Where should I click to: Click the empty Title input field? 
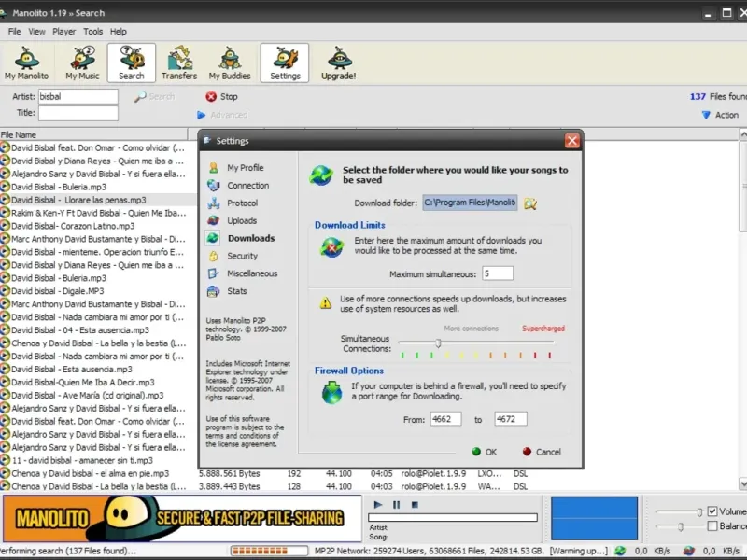(78, 113)
